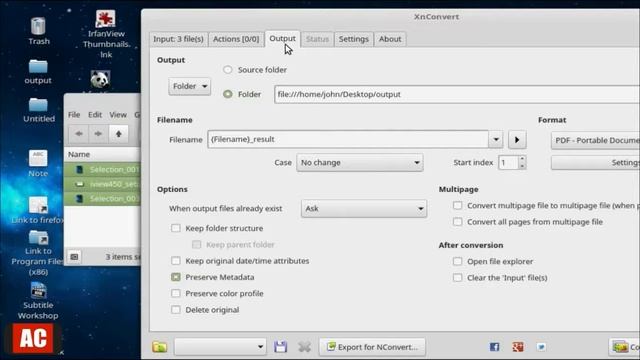Click file manager status bar panel icon
Viewport: 640px width, 360px height.
click(74, 257)
